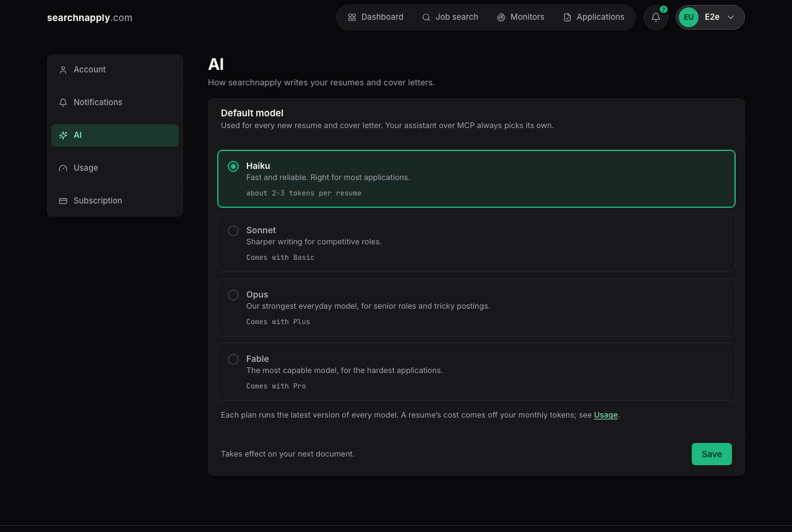
Task: Click the Notifications bell icon in sidebar
Action: pyautogui.click(x=63, y=103)
